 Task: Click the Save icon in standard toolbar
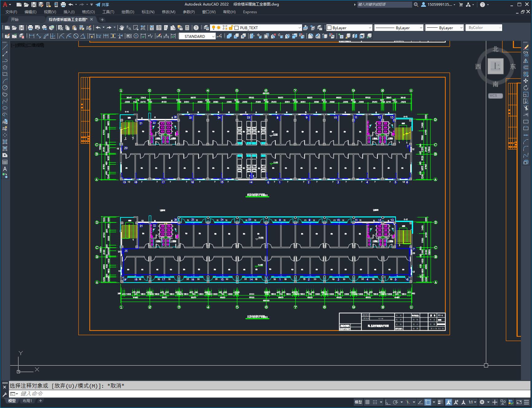(21, 28)
